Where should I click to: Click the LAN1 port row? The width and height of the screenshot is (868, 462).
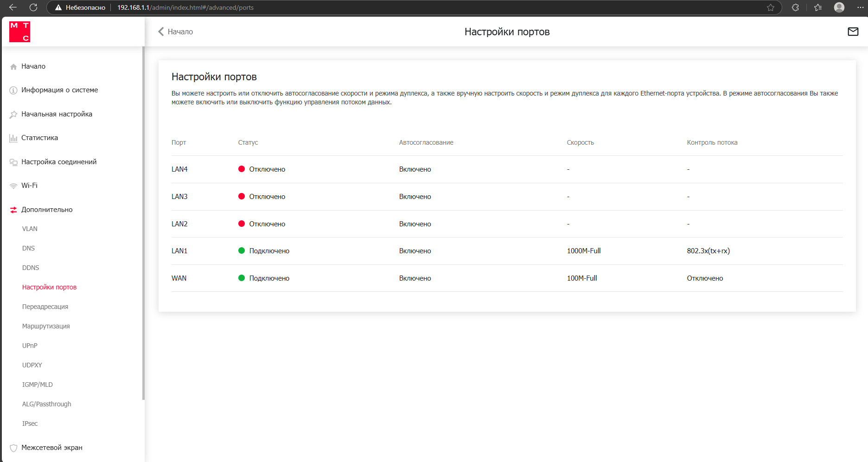tap(507, 251)
